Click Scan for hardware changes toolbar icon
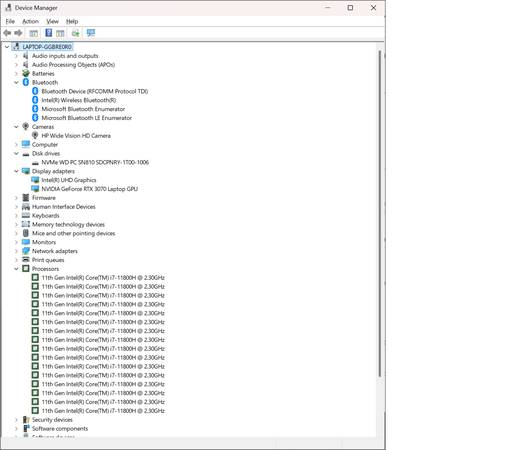The height and width of the screenshot is (450, 505). point(91,33)
